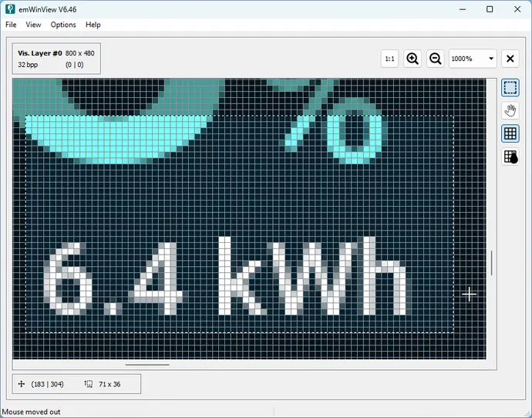Open the Help menu
This screenshot has height=418, width=532.
tap(93, 25)
